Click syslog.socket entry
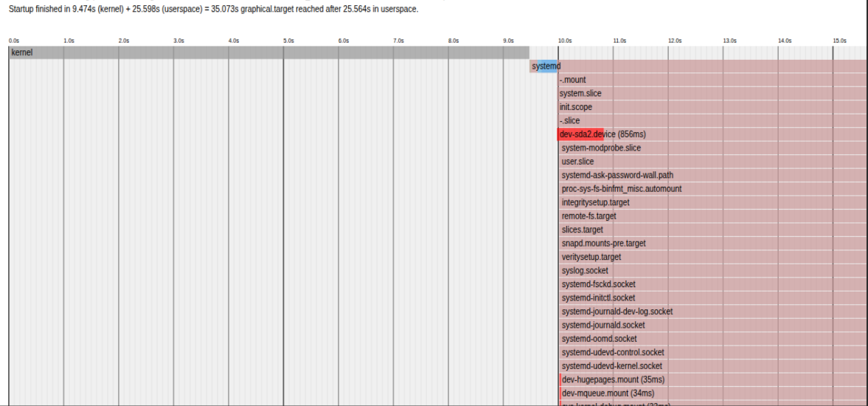 tap(585, 271)
